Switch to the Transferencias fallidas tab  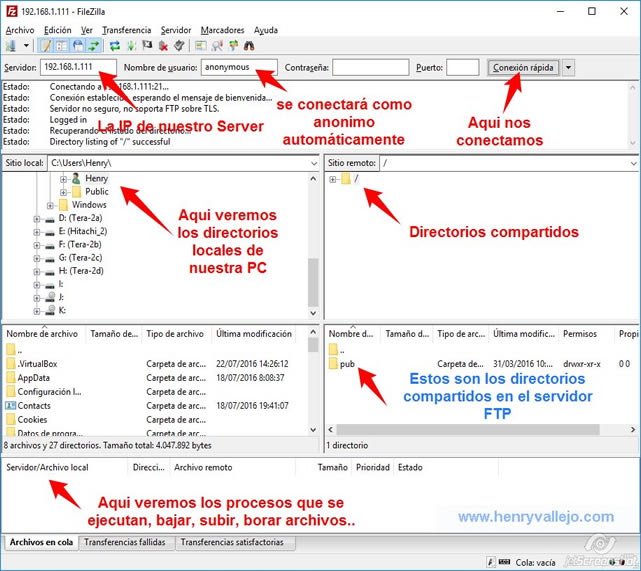[x=125, y=542]
